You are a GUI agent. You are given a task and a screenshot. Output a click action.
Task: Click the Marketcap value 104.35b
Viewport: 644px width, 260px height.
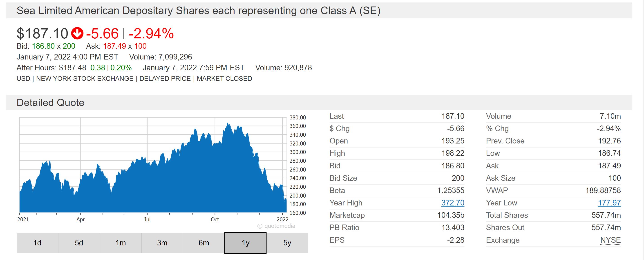[x=450, y=215]
